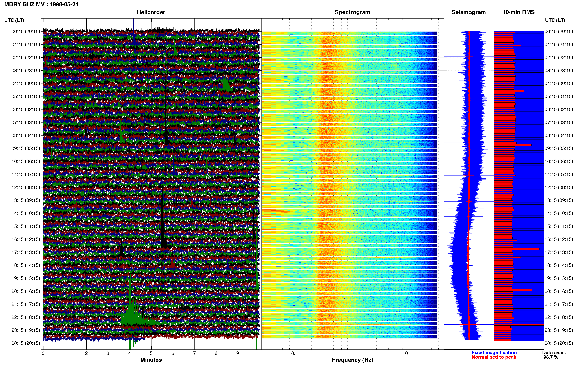Click the 'Minutes' x-axis label
Image resolution: width=588 pixels, height=368 pixels.
[151, 360]
